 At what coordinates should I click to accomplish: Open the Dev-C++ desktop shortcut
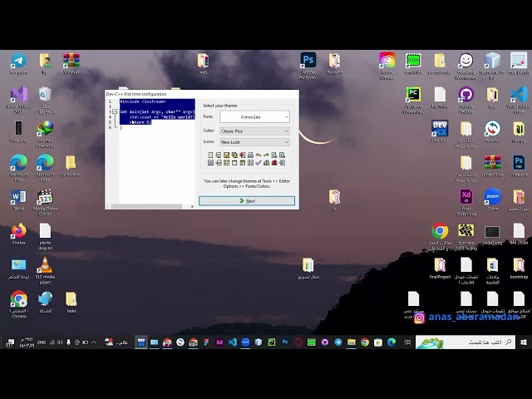click(x=440, y=130)
